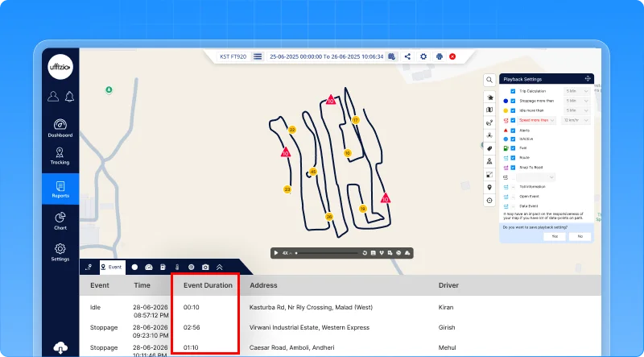Click the person on map icon
The width and height of the screenshot is (644, 357).
pos(489,161)
